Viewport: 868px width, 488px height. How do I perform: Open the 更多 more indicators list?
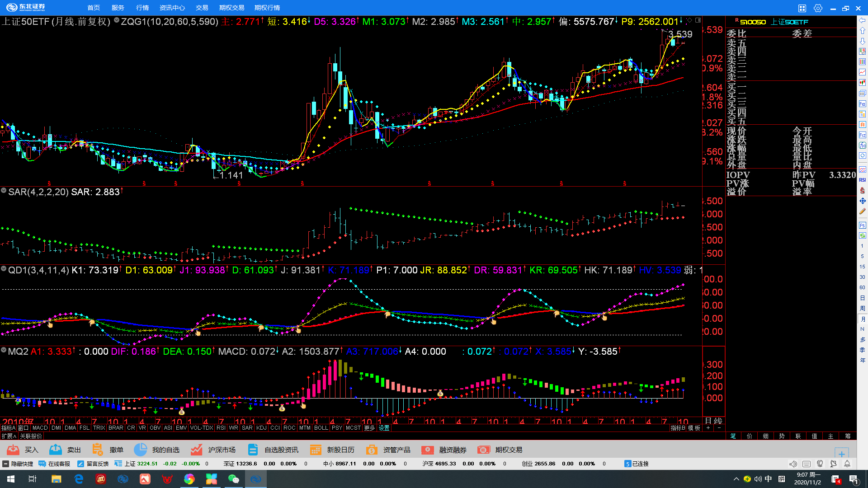point(369,428)
